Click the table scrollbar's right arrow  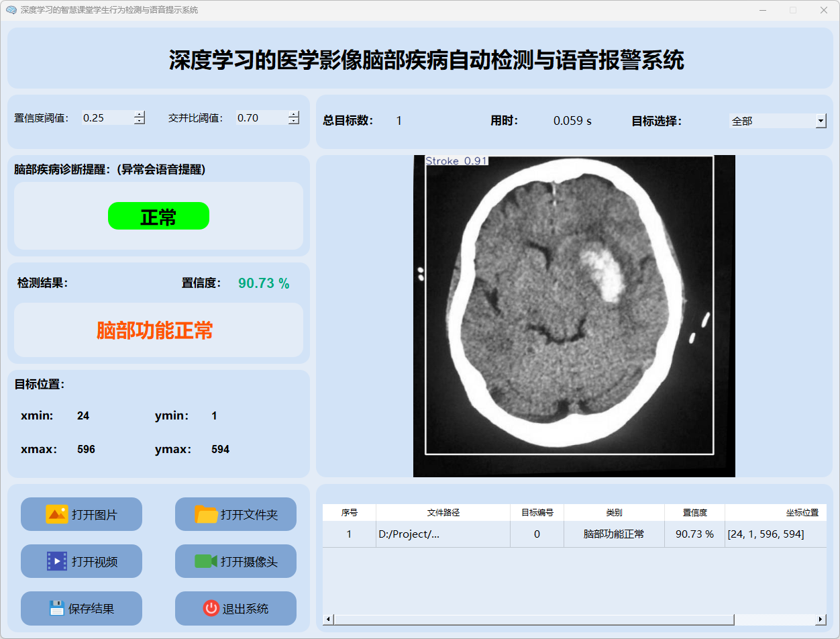coord(821,620)
